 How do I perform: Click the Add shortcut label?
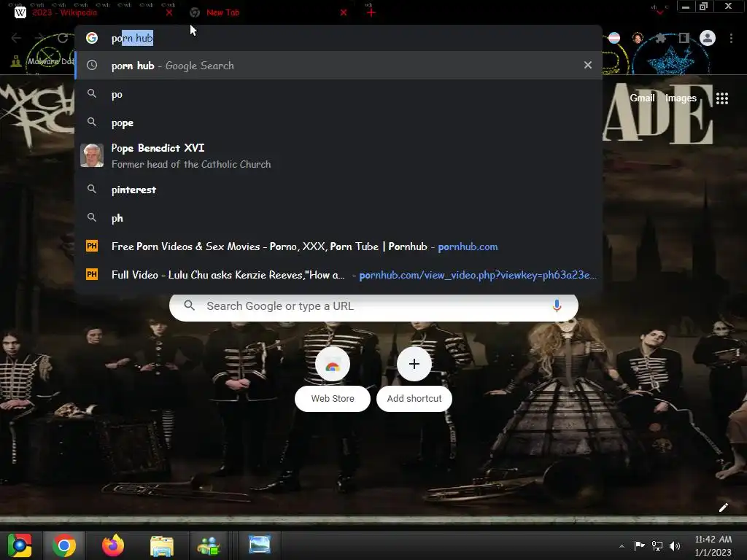(x=414, y=399)
